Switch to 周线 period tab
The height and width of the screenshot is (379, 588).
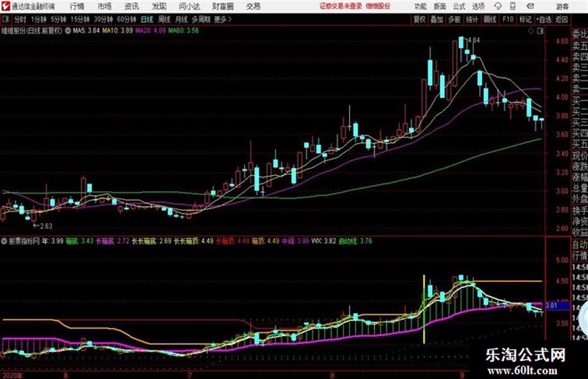(164, 19)
